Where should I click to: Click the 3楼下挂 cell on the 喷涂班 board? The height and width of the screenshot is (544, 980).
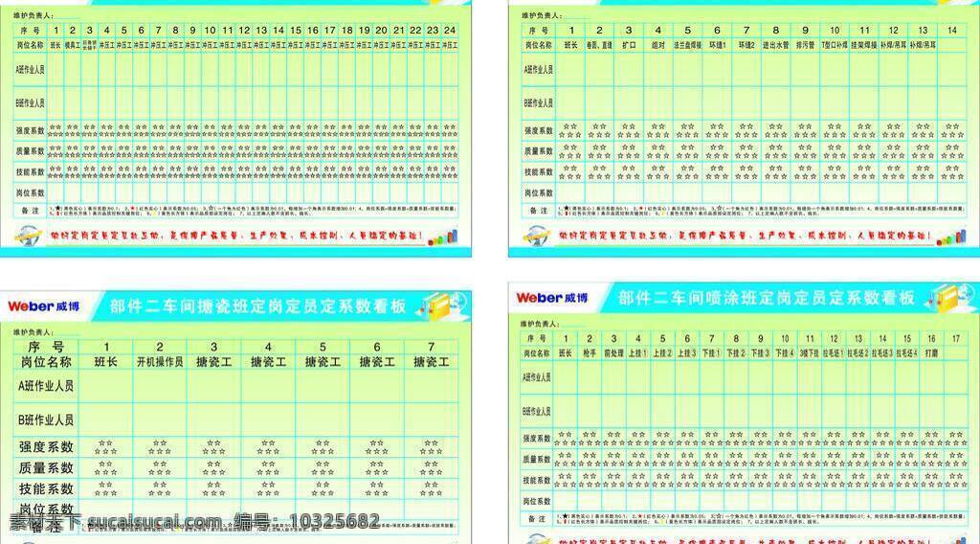(810, 353)
